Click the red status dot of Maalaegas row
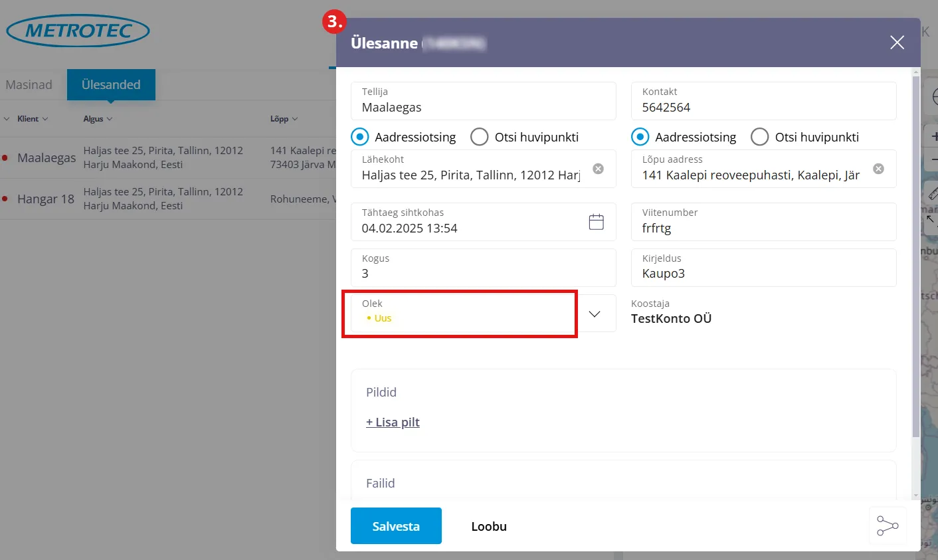938x560 pixels. click(5, 158)
